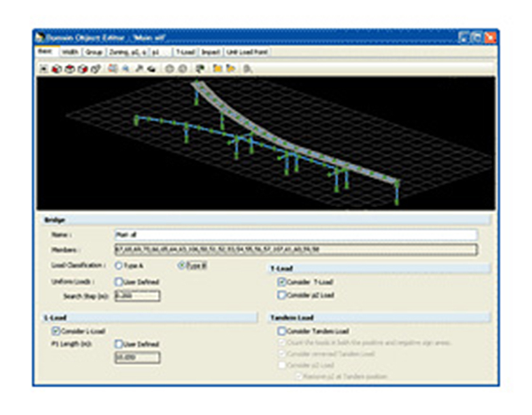Click the Members list input field
The height and width of the screenshot is (415, 532).
coord(296,250)
